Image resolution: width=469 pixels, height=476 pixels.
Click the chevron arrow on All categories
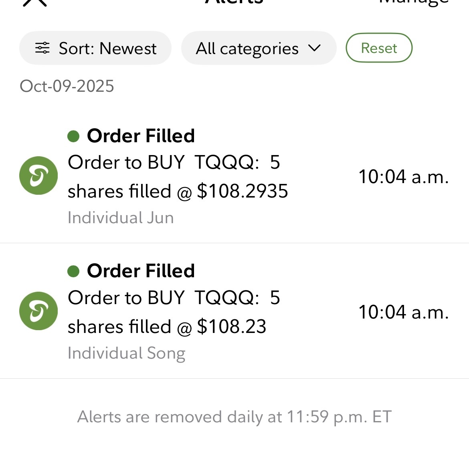tap(315, 48)
